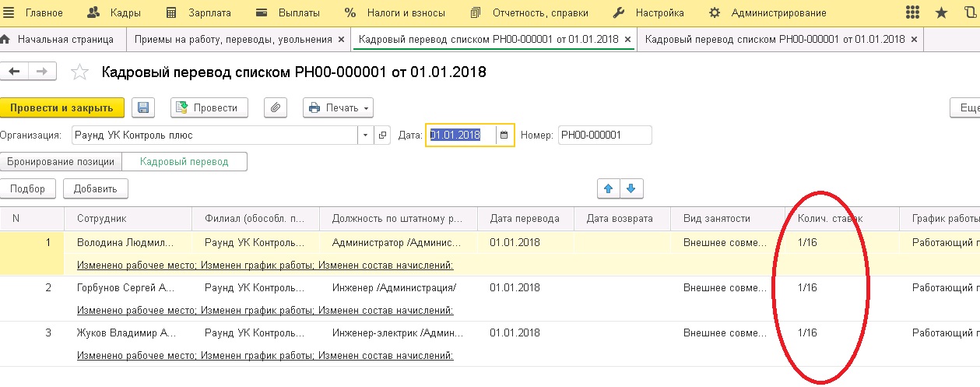Click Провести и закрыть button
The image size is (980, 387).
point(61,107)
